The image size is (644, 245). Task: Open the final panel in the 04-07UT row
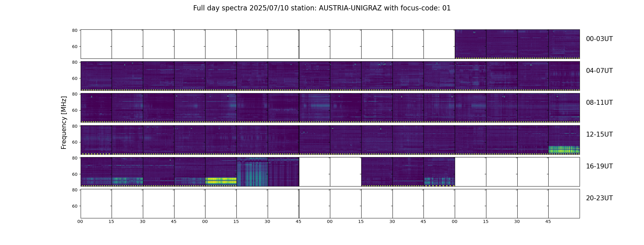coord(564,76)
